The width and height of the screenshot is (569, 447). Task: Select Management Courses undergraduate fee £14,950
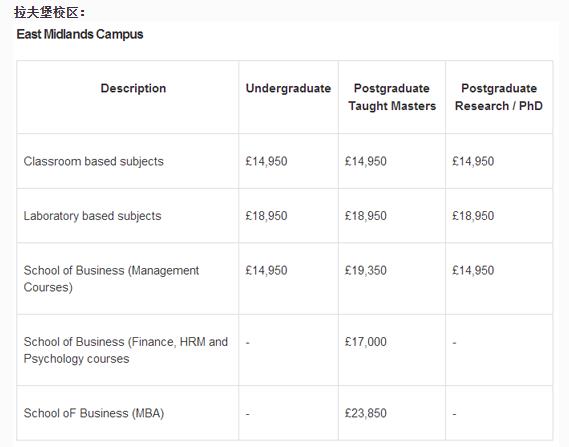[x=266, y=270]
